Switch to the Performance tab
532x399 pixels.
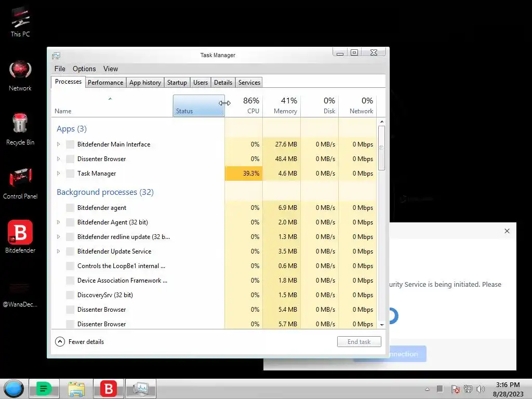[105, 83]
